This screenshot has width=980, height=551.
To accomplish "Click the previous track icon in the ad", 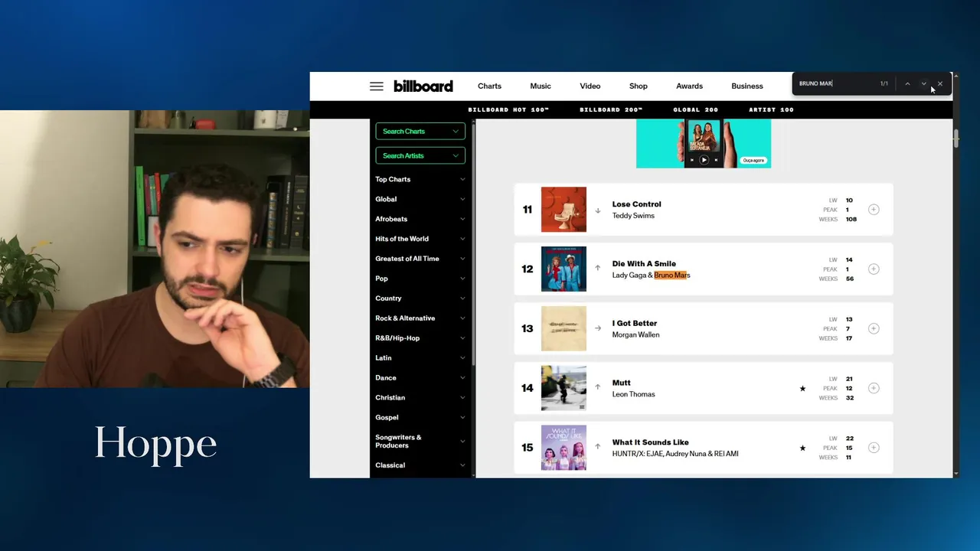I will click(692, 160).
